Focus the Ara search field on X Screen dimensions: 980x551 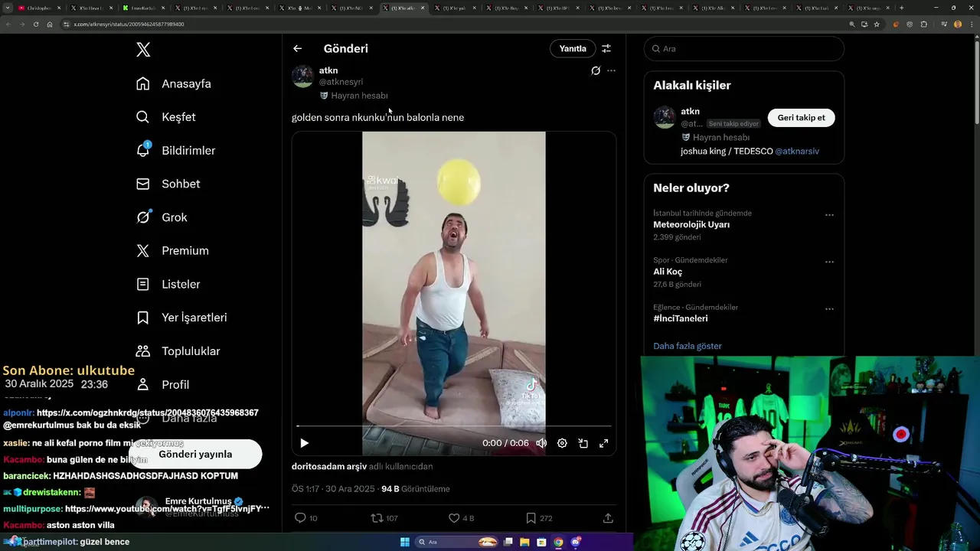[743, 48]
